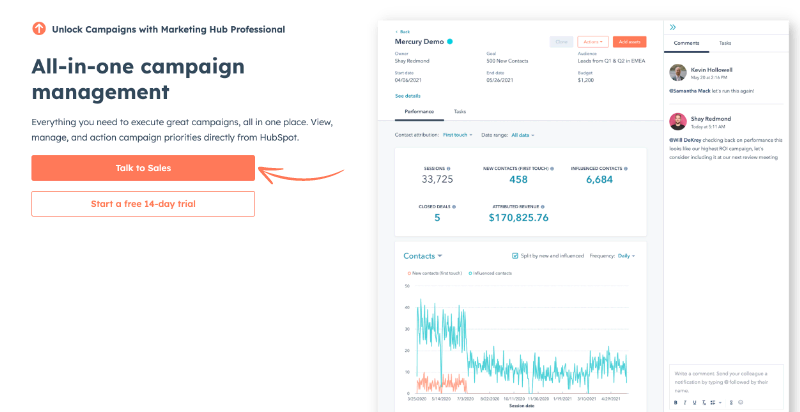Screen dimensions: 800x412
Task: Open the emoji picker in comment editor
Action: [x=740, y=402]
